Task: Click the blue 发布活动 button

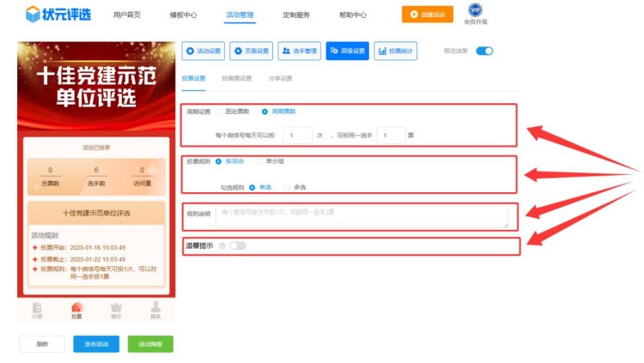Action: pos(96,344)
